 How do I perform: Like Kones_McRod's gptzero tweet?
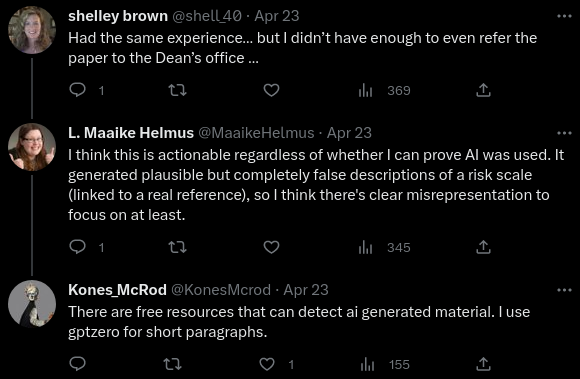pos(267,364)
